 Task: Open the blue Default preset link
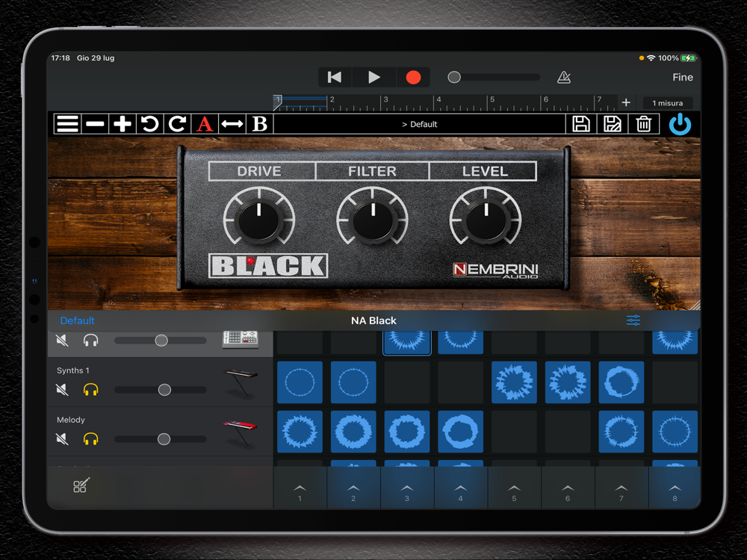(x=77, y=320)
